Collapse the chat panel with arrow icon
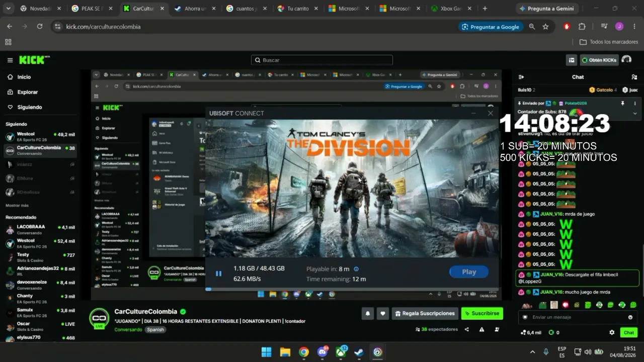 coord(521,77)
